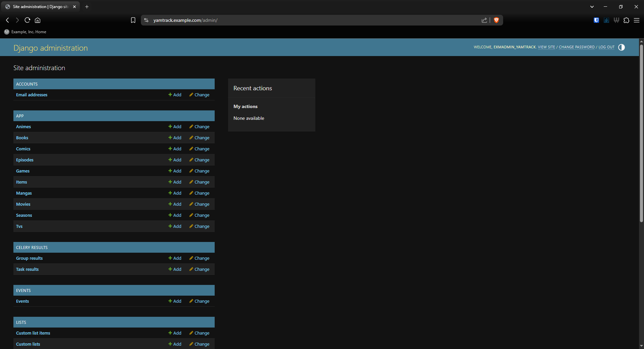Reload the page with the refresh icon

[x=28, y=20]
